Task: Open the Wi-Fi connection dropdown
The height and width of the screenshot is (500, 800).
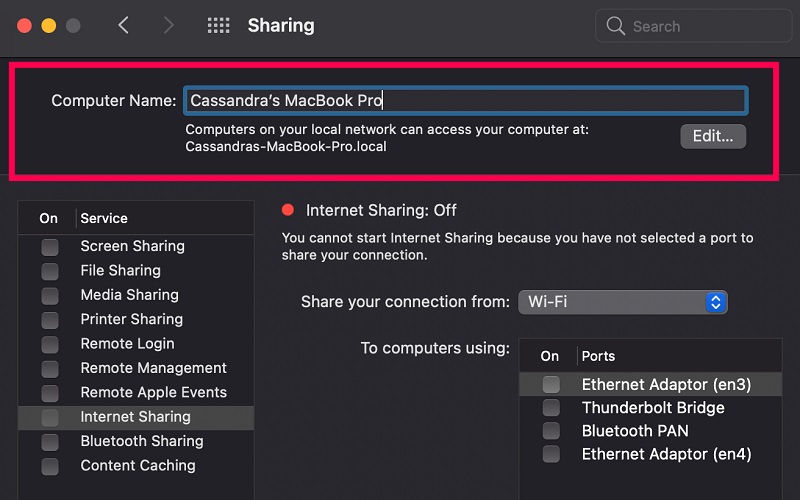Action: [x=622, y=301]
